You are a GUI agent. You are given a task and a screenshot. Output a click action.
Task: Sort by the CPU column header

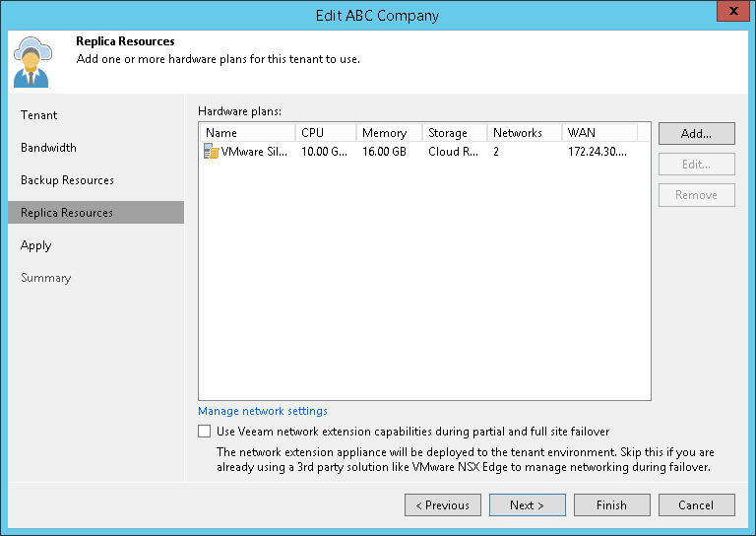tap(326, 133)
